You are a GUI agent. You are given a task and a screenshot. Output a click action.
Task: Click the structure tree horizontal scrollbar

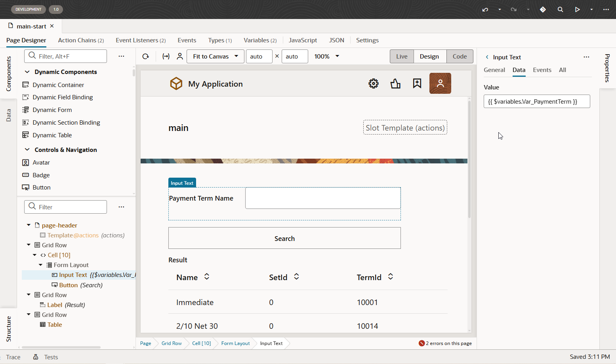point(61,347)
